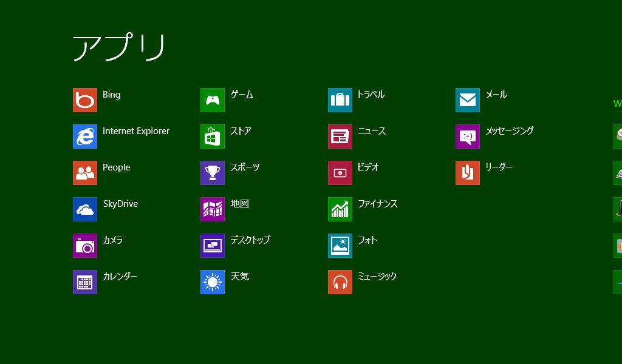622x364 pixels.
Task: Open the green game controller icon (ゲーム)
Action: pos(213,100)
